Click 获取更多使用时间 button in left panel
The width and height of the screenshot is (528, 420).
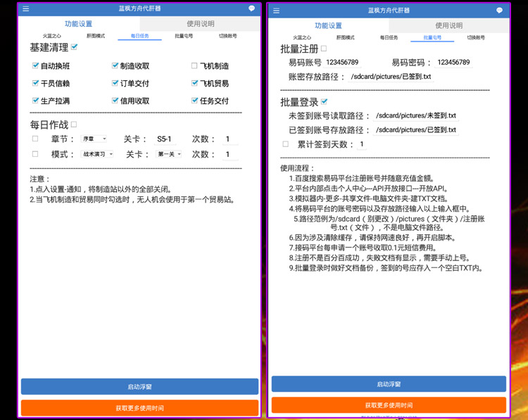coord(140,408)
